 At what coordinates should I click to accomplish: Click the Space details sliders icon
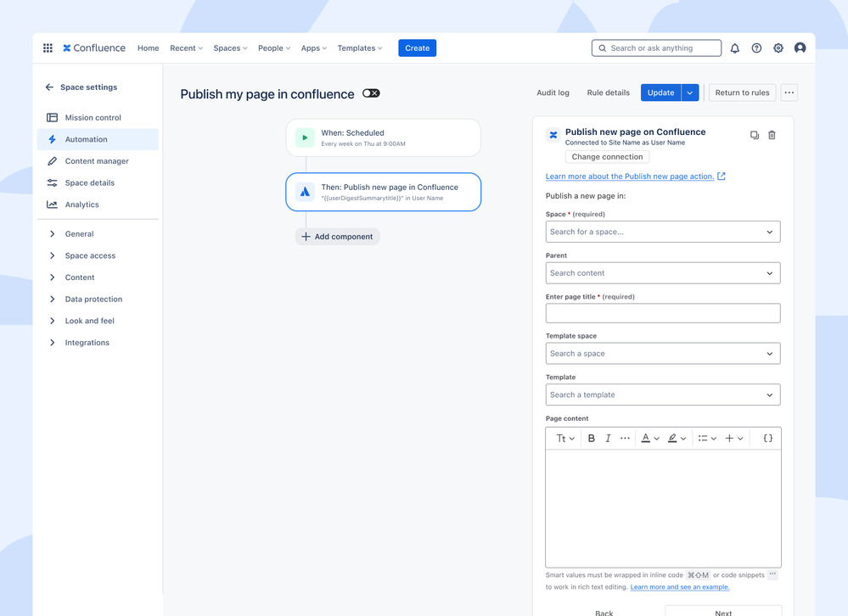[52, 182]
